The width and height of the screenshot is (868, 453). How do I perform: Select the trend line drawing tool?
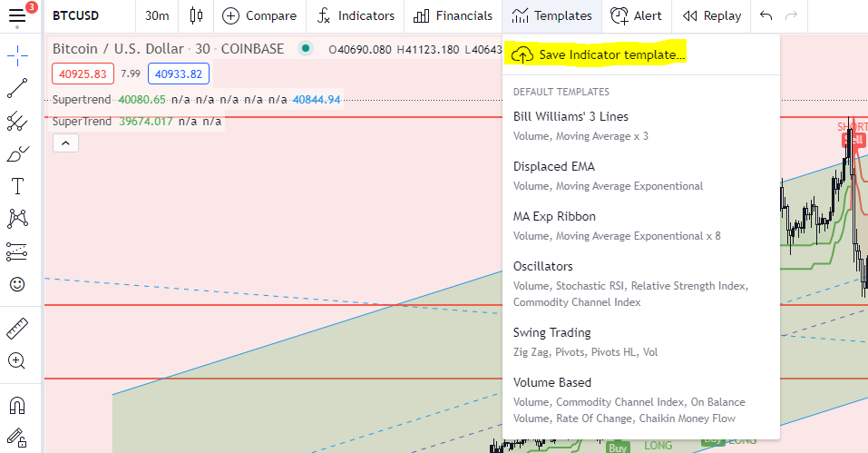(x=17, y=88)
